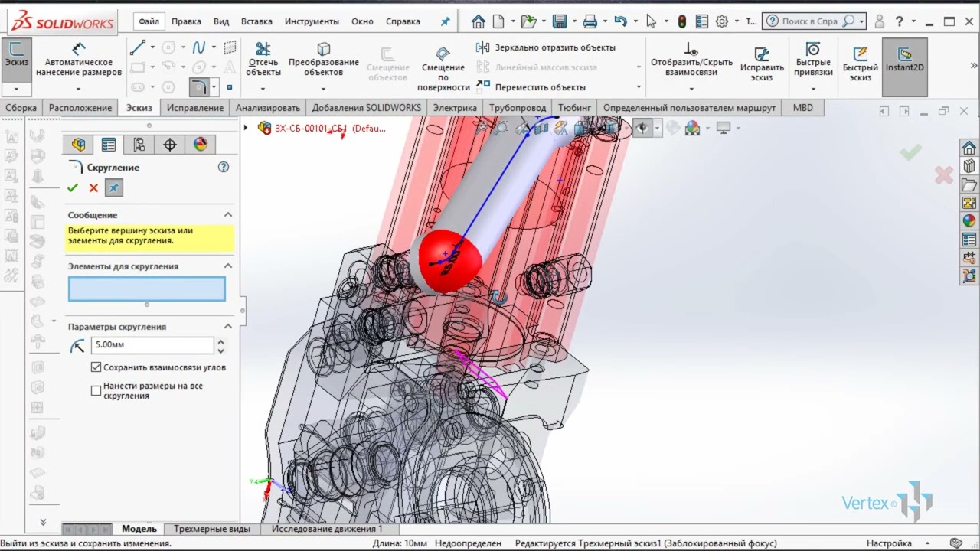Switch to the Трубопровод ribbon tab
The image size is (980, 551).
pyautogui.click(x=518, y=108)
